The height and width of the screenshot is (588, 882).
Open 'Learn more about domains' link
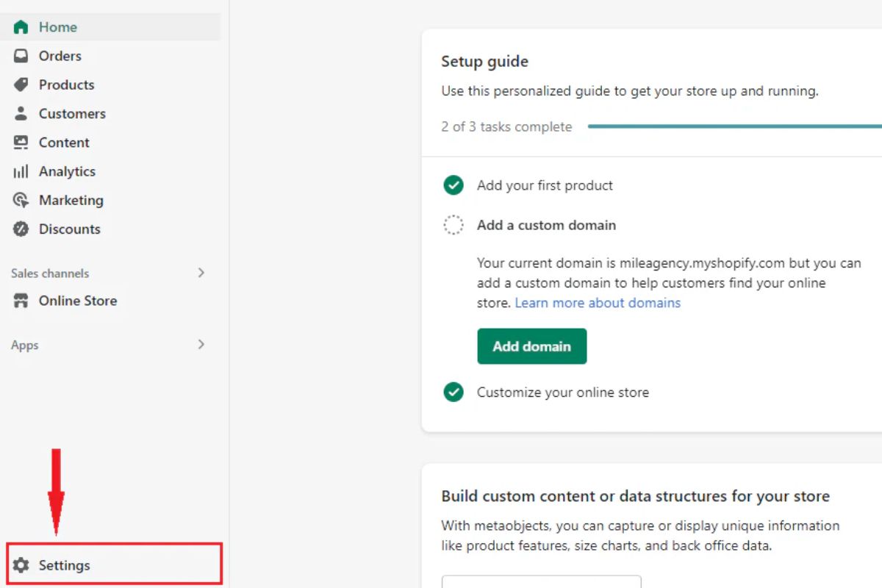tap(598, 303)
